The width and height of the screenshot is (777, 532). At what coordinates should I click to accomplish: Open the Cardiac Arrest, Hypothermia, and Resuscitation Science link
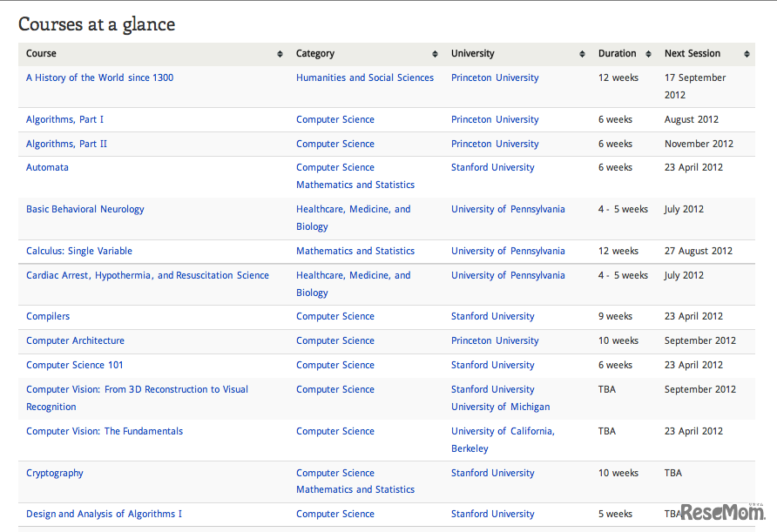147,275
